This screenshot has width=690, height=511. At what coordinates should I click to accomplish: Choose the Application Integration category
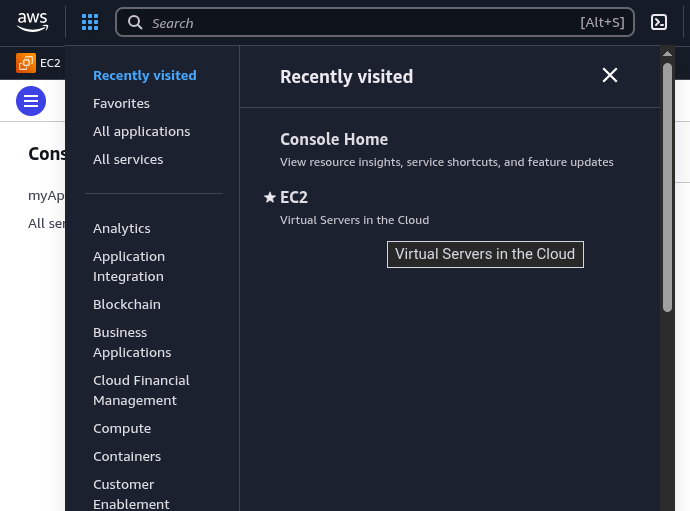tap(129, 266)
